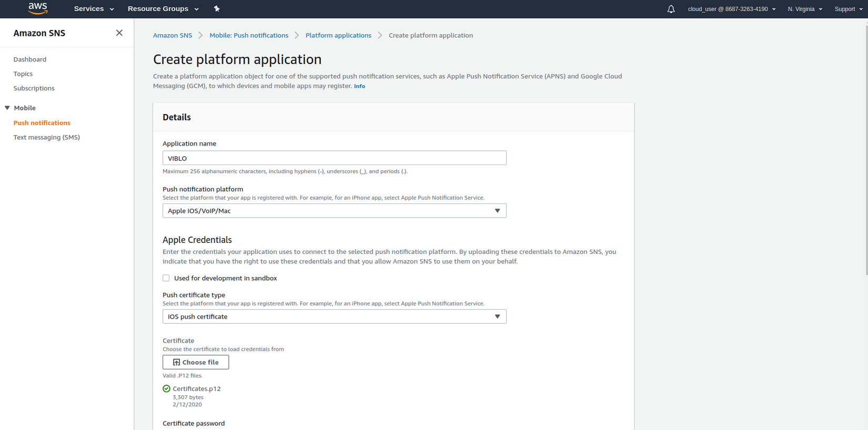Click the green certificate check icon

pos(166,389)
